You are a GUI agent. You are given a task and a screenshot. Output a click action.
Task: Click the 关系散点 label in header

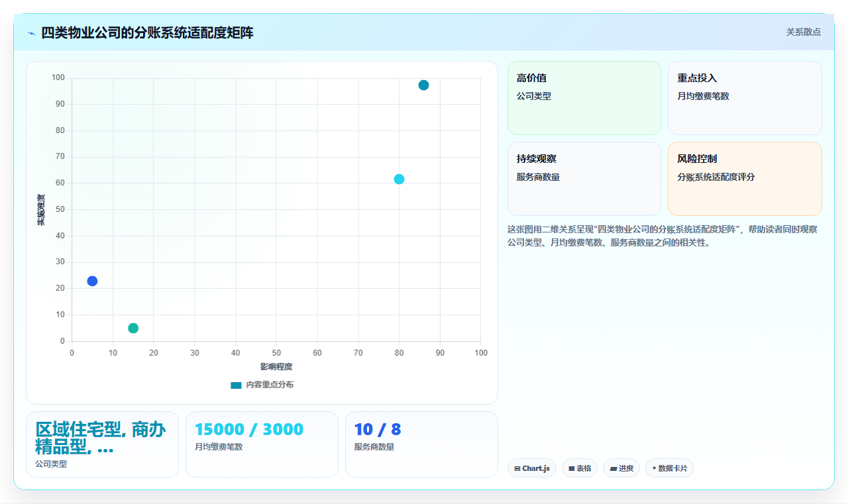[804, 32]
